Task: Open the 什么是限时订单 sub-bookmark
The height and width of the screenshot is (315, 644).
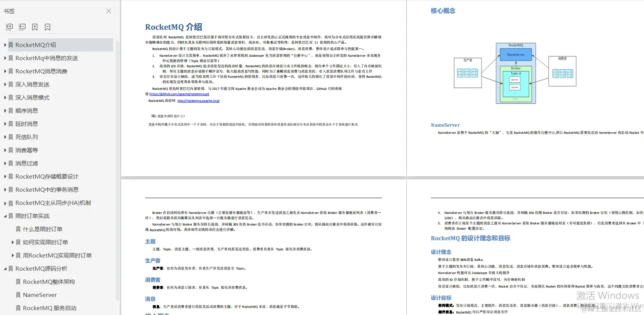Action: 42,229
